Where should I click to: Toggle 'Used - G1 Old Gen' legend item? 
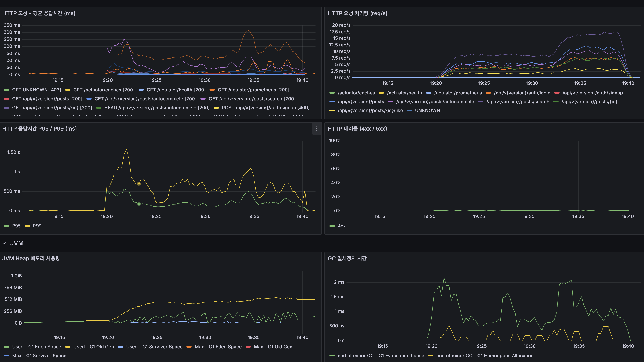[x=94, y=346]
